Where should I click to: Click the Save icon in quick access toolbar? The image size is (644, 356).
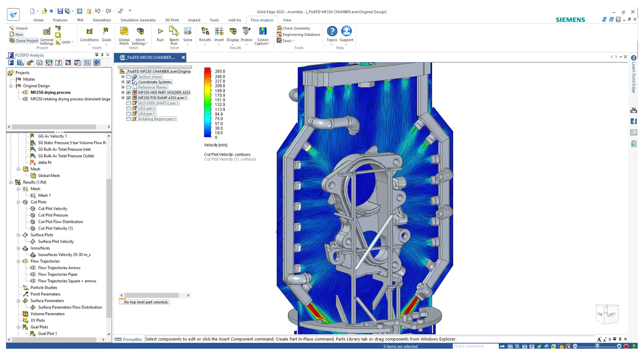tap(60, 11)
